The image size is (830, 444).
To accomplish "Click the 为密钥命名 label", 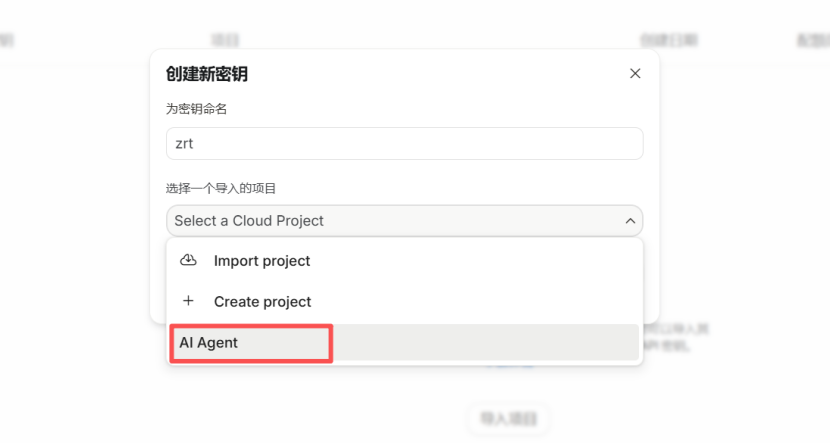I will (197, 109).
